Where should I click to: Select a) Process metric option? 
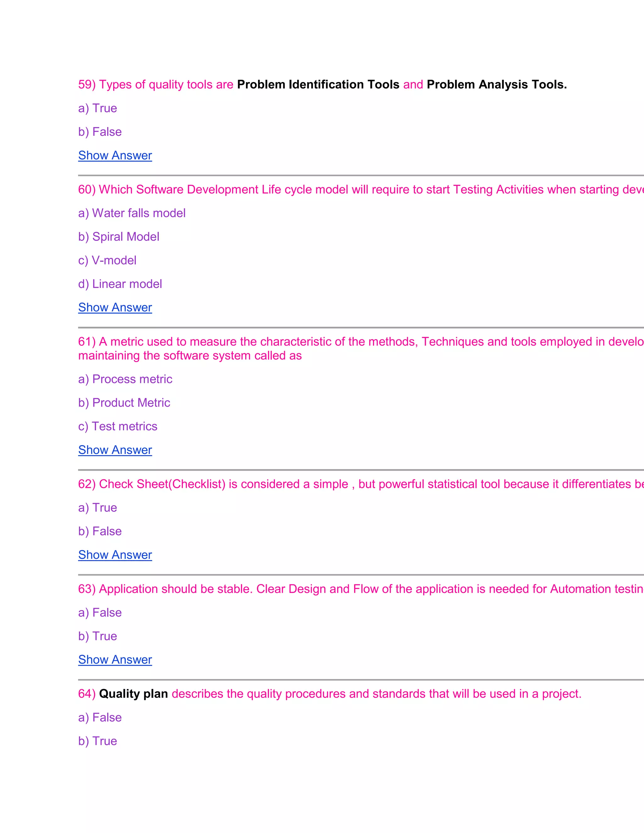point(125,379)
